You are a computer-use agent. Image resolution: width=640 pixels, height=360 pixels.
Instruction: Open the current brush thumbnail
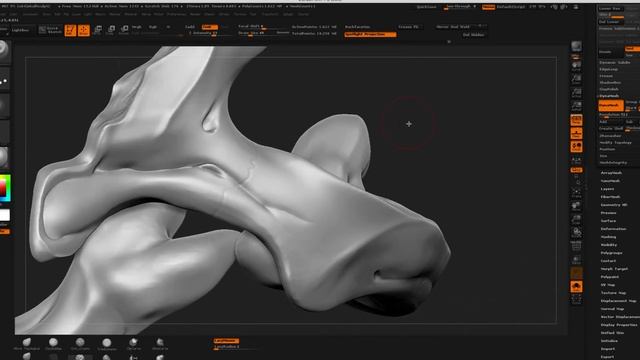tap(4, 51)
